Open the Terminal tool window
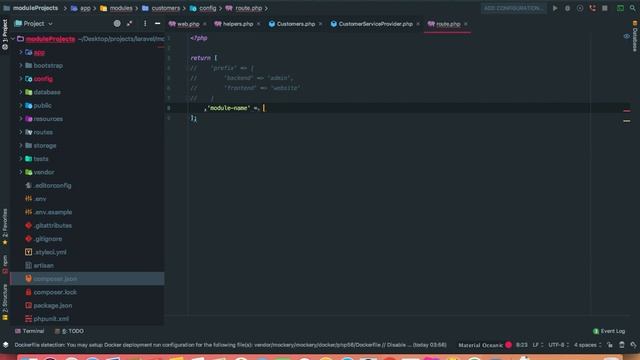This screenshot has width=640, height=360. (x=29, y=331)
